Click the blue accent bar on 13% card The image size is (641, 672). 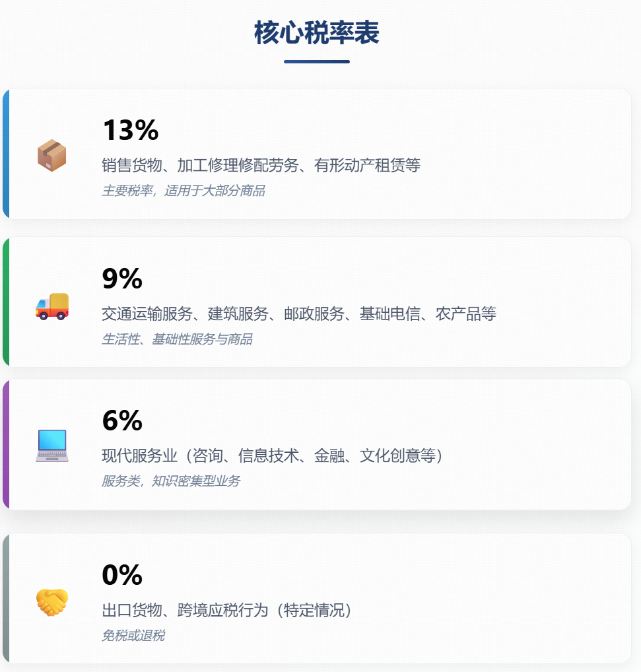point(5,153)
